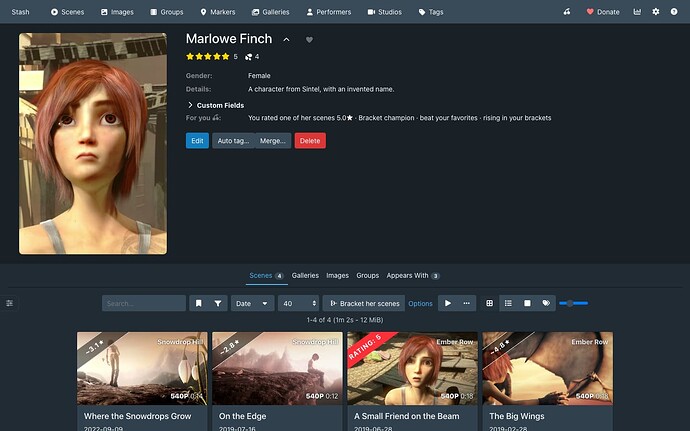The width and height of the screenshot is (690, 431).
Task: Select tagger view mode icon
Action: tap(546, 303)
